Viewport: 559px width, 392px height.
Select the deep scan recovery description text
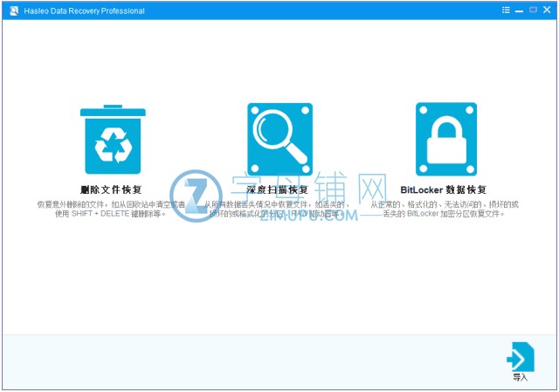[x=278, y=209]
